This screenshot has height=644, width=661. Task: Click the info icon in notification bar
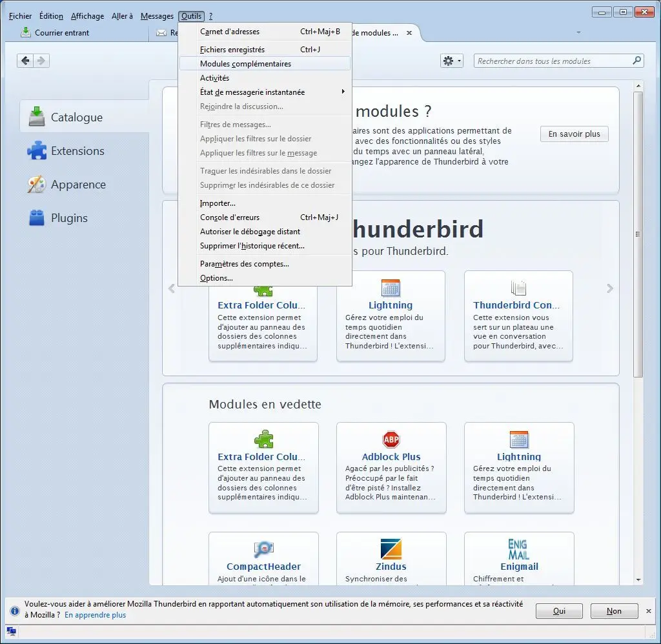coord(15,610)
